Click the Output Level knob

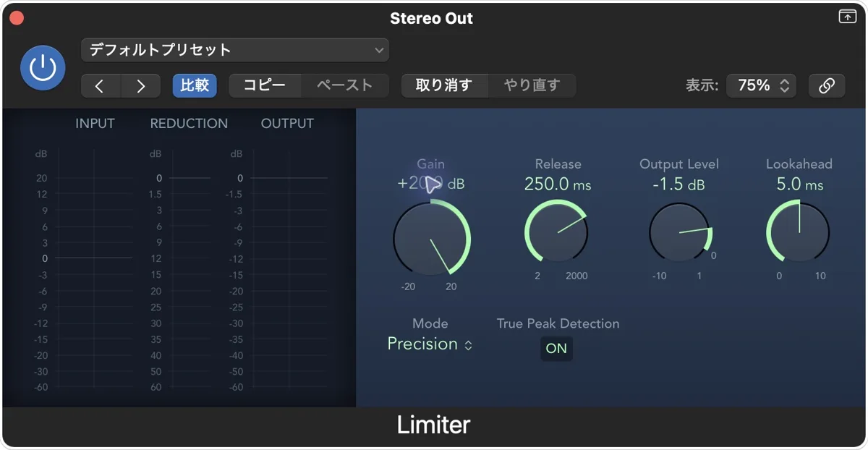(680, 233)
